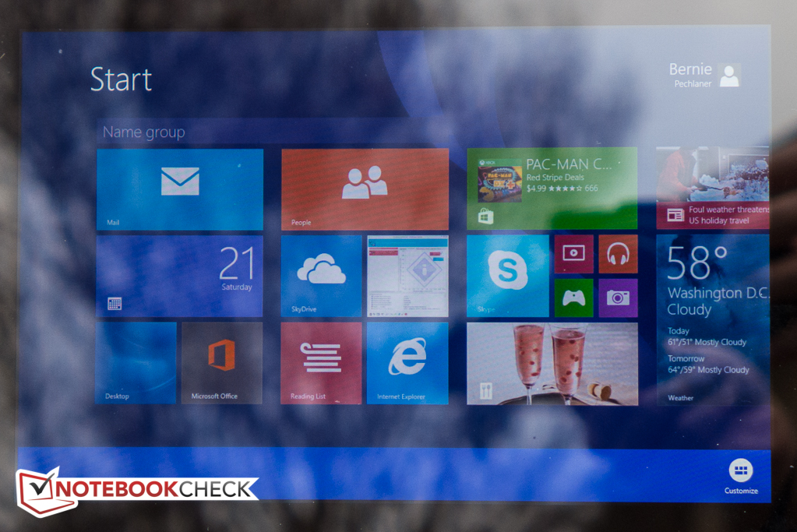
Task: Open the Store PAC-MAN tile
Action: coord(552,188)
